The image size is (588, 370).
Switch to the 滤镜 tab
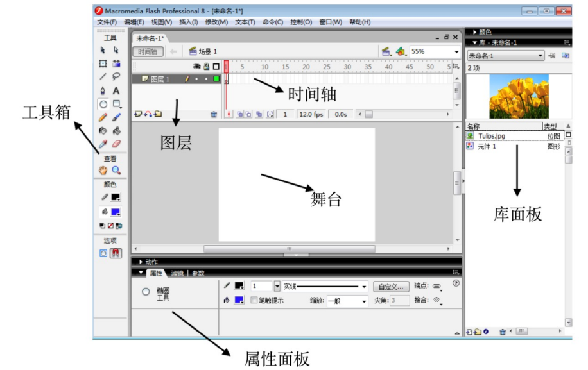point(177,273)
